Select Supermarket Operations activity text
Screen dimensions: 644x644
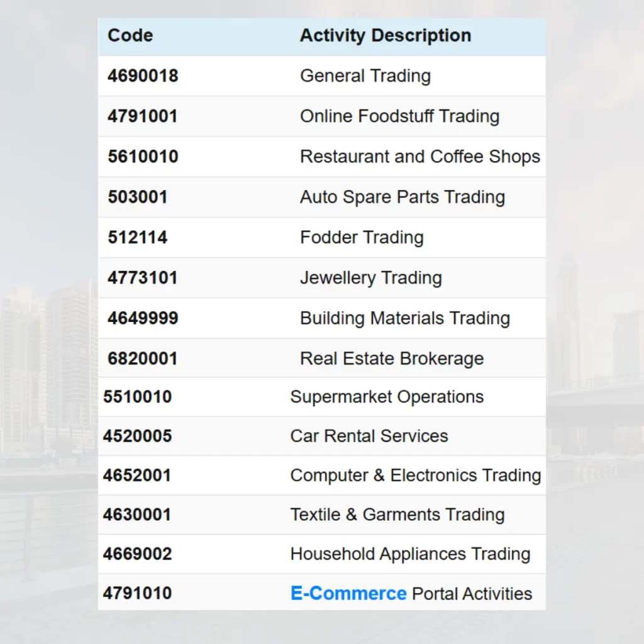pos(387,397)
